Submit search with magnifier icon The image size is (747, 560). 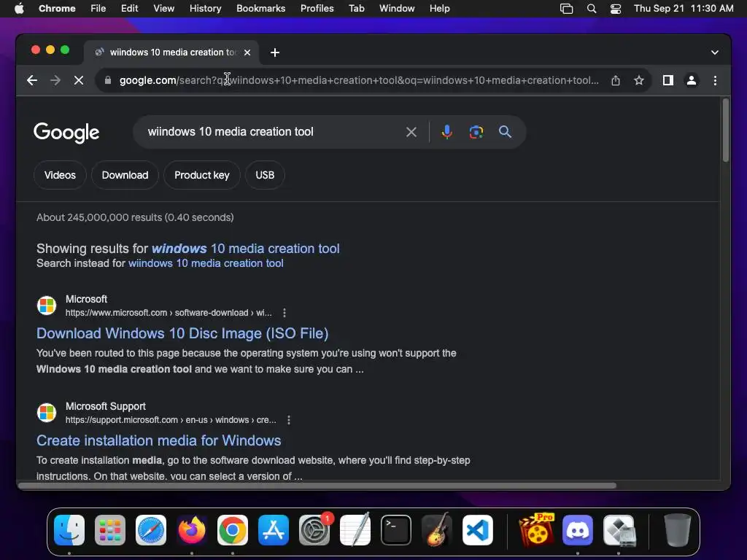[505, 132]
